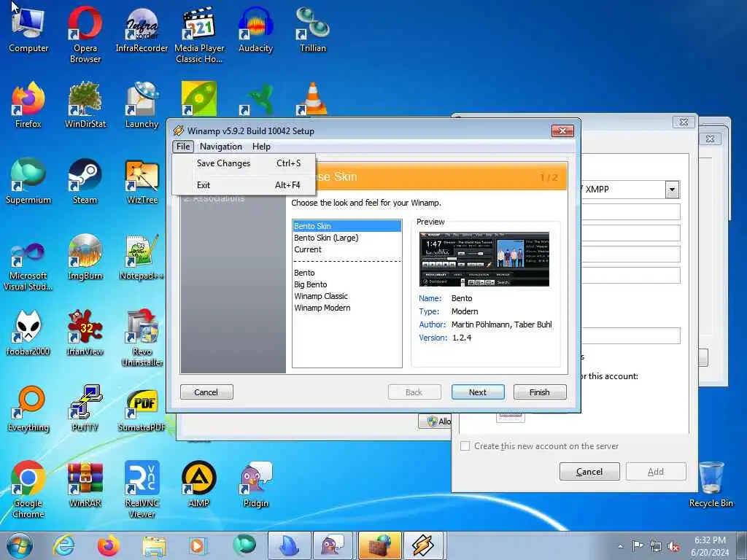Switch to Winamp in the taskbar
The width and height of the screenshot is (747, 560).
click(x=424, y=545)
